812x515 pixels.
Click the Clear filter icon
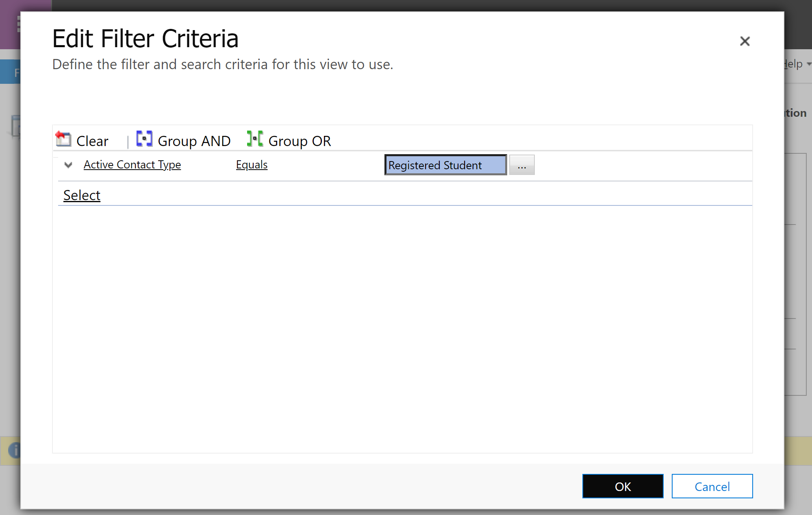tap(63, 139)
